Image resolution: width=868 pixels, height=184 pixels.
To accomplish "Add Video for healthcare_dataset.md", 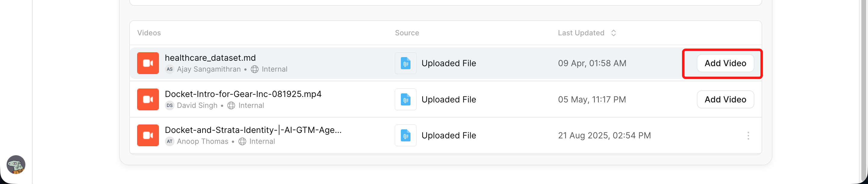I will pos(725,63).
